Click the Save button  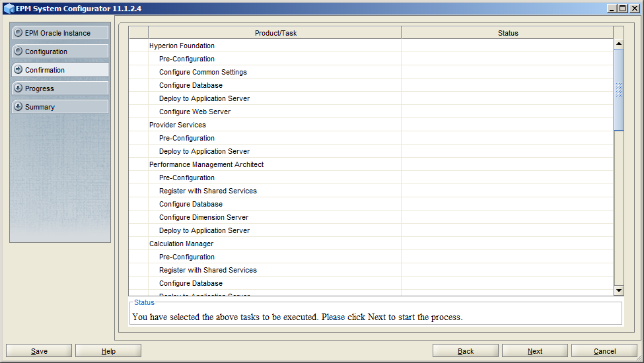point(39,351)
